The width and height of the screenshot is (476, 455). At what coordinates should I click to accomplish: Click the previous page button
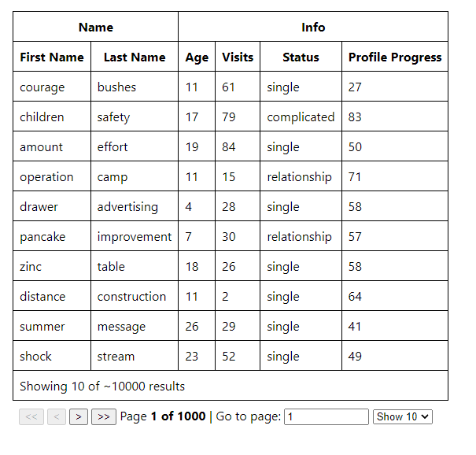(x=57, y=416)
